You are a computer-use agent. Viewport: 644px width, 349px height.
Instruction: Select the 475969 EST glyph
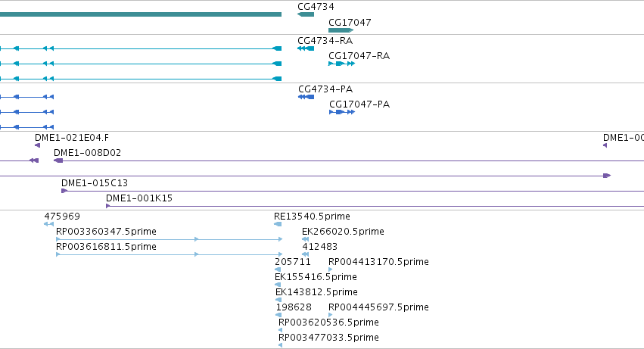(49, 224)
